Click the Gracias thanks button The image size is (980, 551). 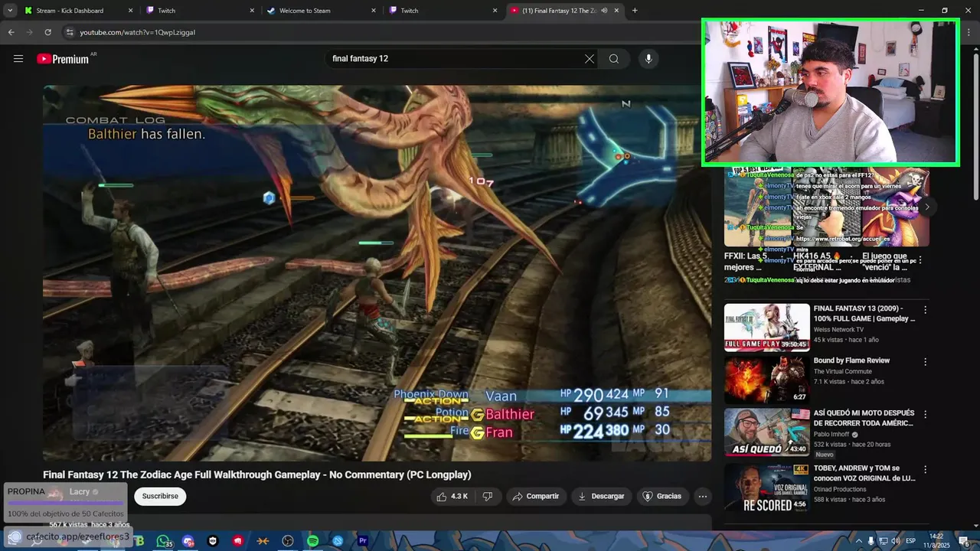pos(661,497)
